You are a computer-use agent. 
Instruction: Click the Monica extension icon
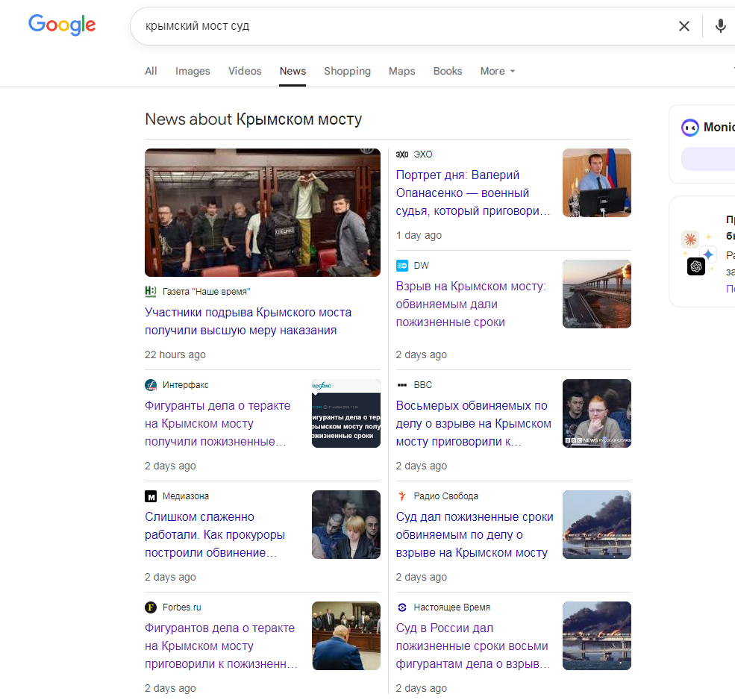(690, 128)
